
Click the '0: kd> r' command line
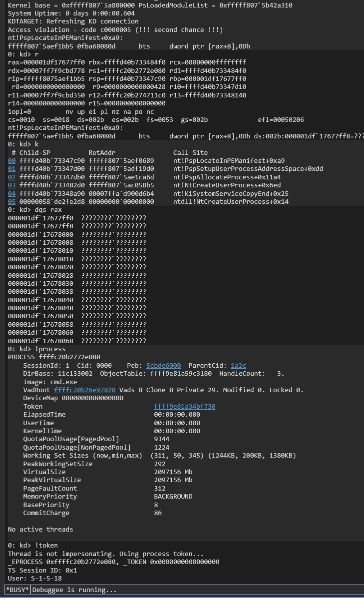(23, 54)
